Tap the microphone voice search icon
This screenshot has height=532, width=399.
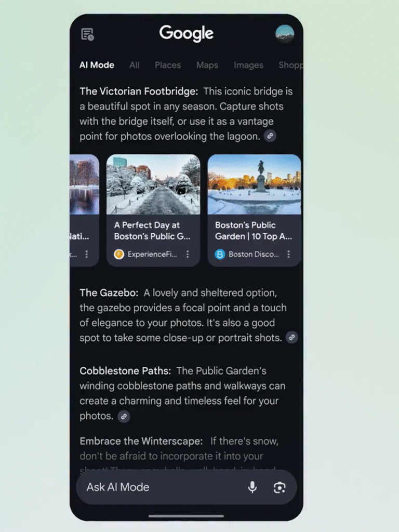tap(252, 487)
